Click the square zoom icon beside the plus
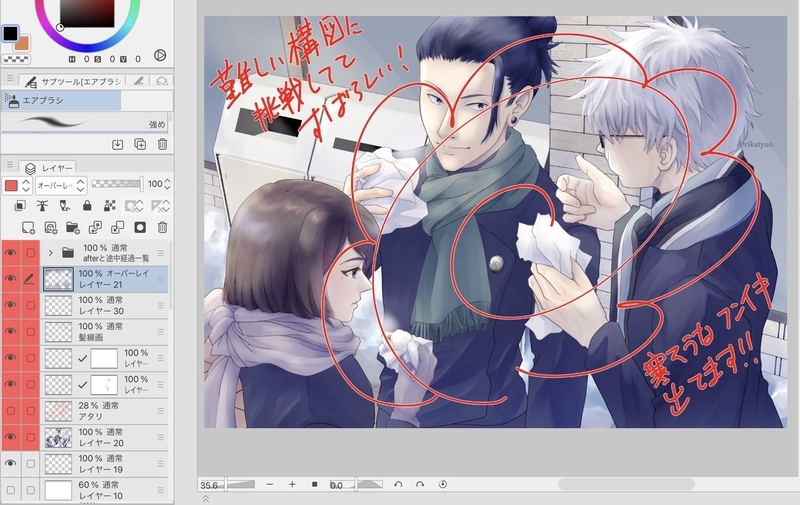This screenshot has width=800, height=505. point(315,484)
